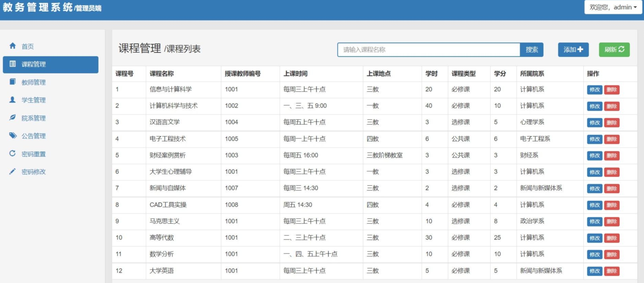644x283 pixels.
Task: Click 修改 for 财经案例赏析
Action: (595, 156)
